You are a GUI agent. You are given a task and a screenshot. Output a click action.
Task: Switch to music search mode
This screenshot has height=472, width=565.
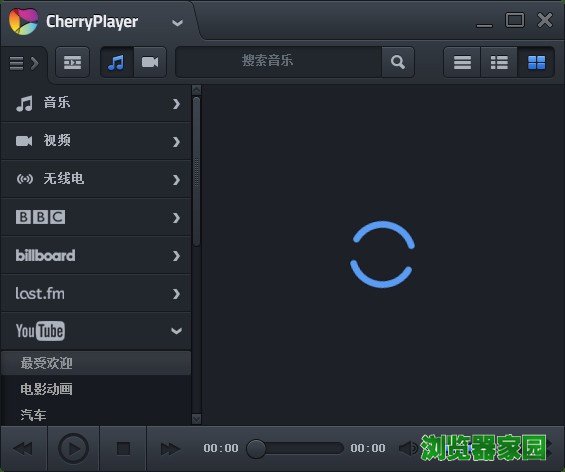(x=117, y=62)
